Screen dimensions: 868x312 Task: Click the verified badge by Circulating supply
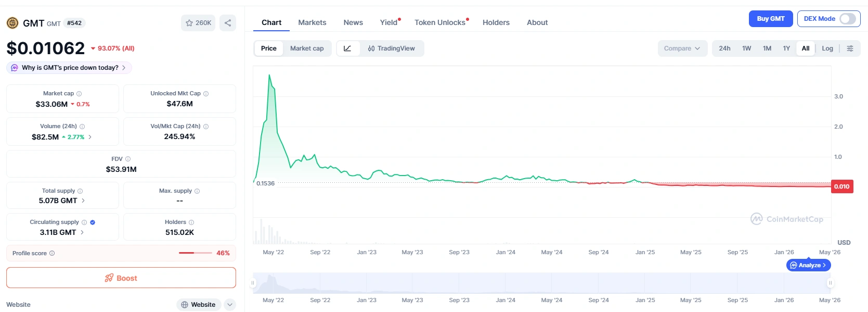pos(93,222)
